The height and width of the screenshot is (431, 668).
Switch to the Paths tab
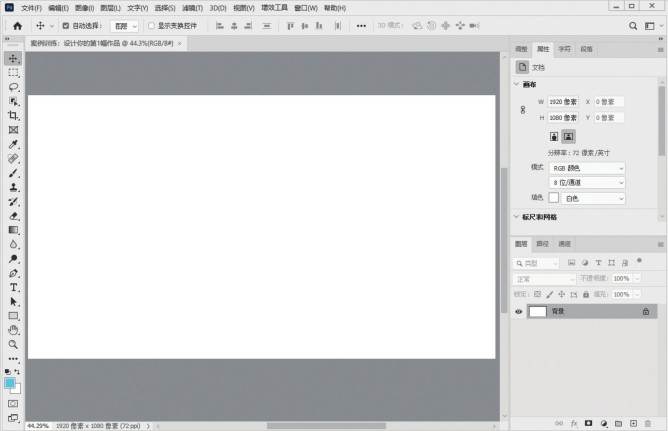(x=542, y=244)
